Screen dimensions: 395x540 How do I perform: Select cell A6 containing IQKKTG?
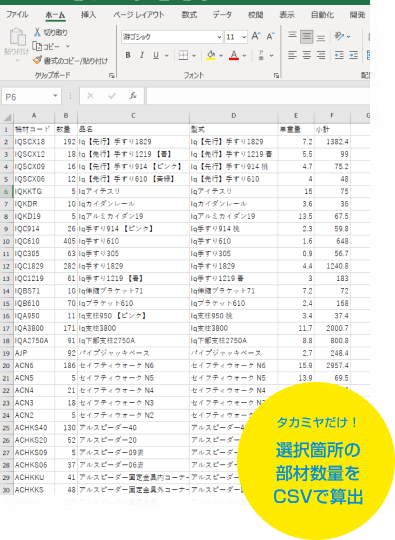[34, 191]
